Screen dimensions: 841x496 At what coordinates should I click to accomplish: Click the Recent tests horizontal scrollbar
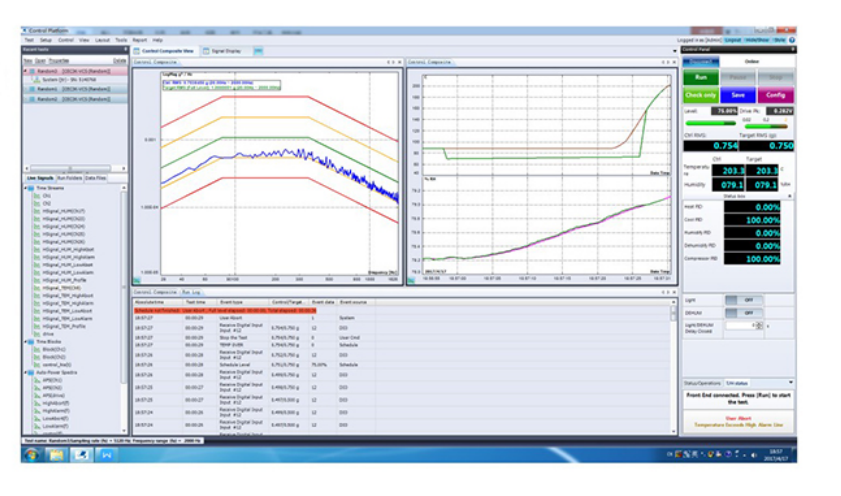(x=70, y=168)
